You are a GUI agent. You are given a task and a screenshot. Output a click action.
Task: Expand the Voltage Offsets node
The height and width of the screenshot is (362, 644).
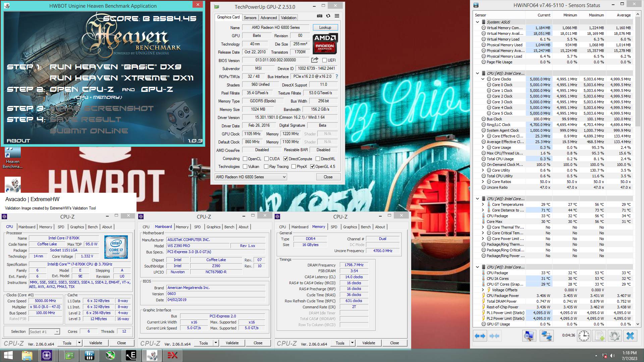pos(483,290)
